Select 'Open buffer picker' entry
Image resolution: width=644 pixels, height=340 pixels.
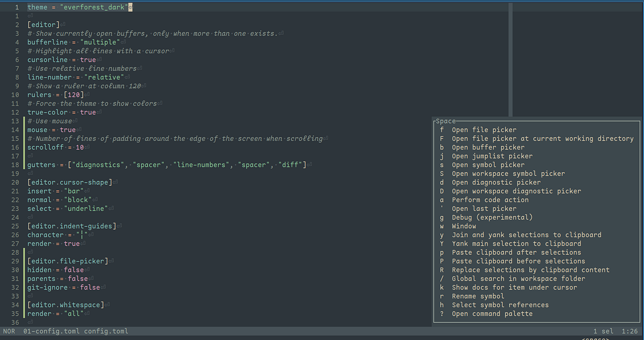[x=488, y=147]
